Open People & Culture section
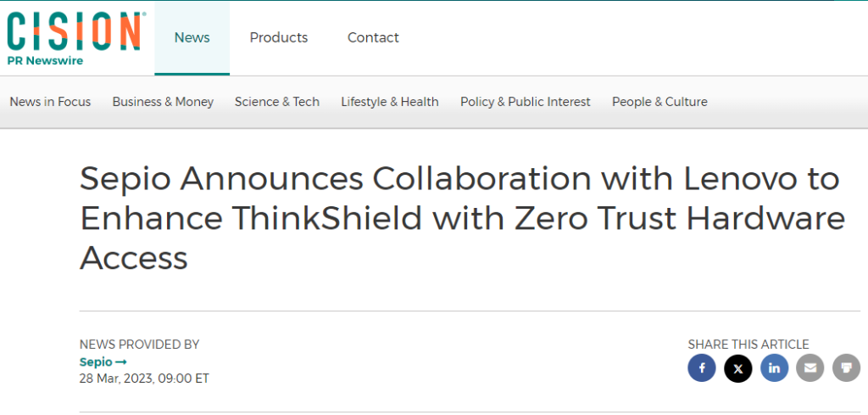 (659, 102)
